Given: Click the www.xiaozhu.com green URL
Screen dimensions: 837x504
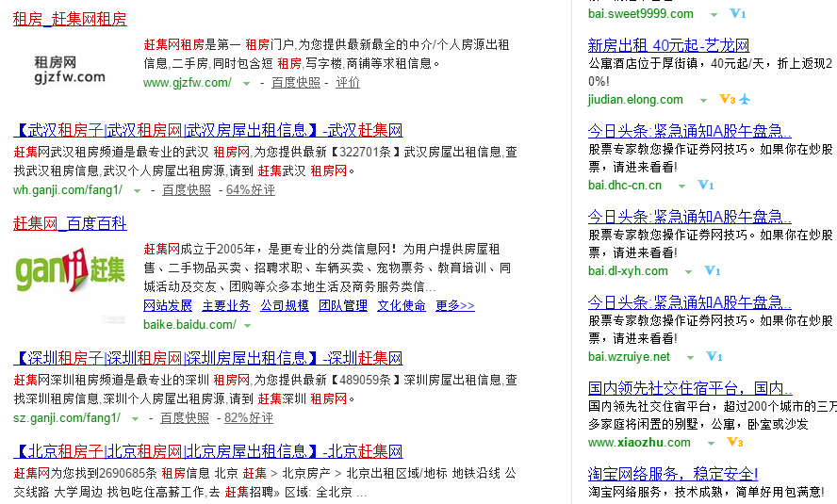Looking at the screenshot, I should 639,442.
